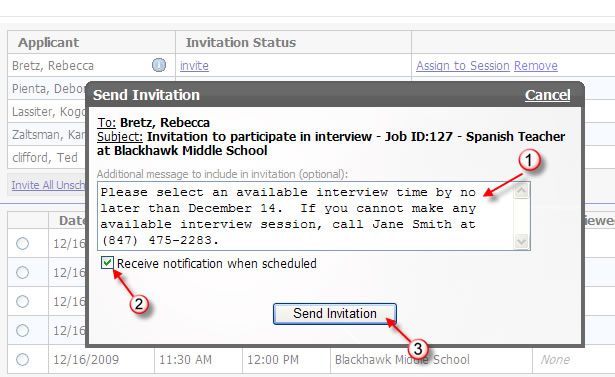Uncheck Receive notification when scheduled
Image resolution: width=615 pixels, height=377 pixels.
pos(107,262)
